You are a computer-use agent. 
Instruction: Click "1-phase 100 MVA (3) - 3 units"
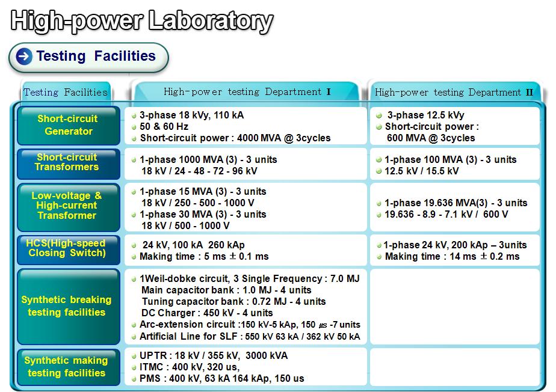click(450, 159)
